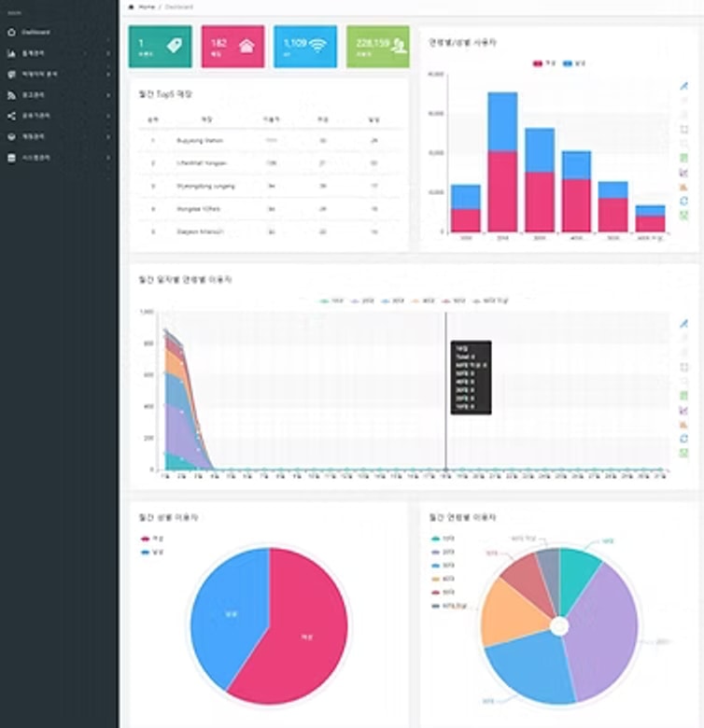Click the blue wifi card showing 1,109
This screenshot has width=704, height=728.
click(x=305, y=47)
